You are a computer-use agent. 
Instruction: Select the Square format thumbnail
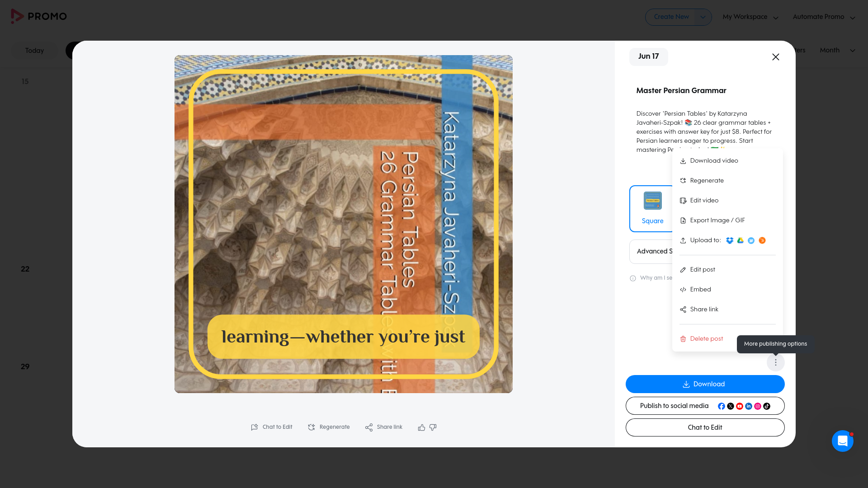point(652,209)
